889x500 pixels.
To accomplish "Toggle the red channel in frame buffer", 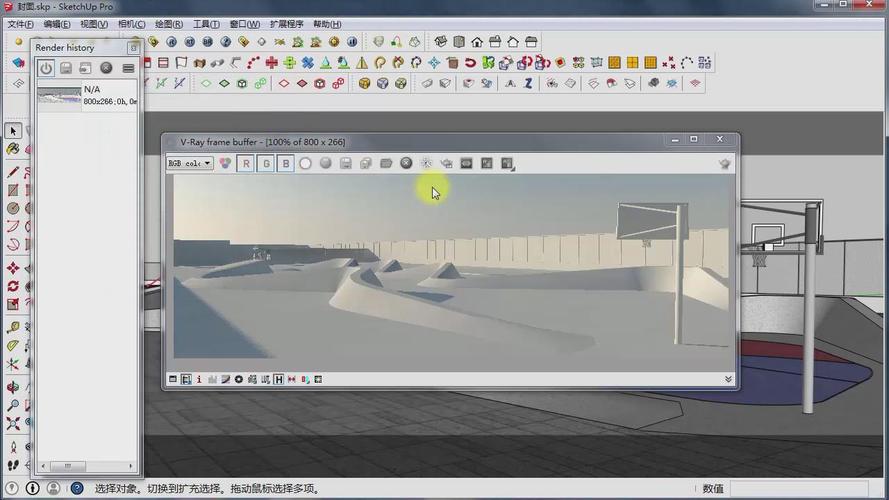I will click(246, 163).
